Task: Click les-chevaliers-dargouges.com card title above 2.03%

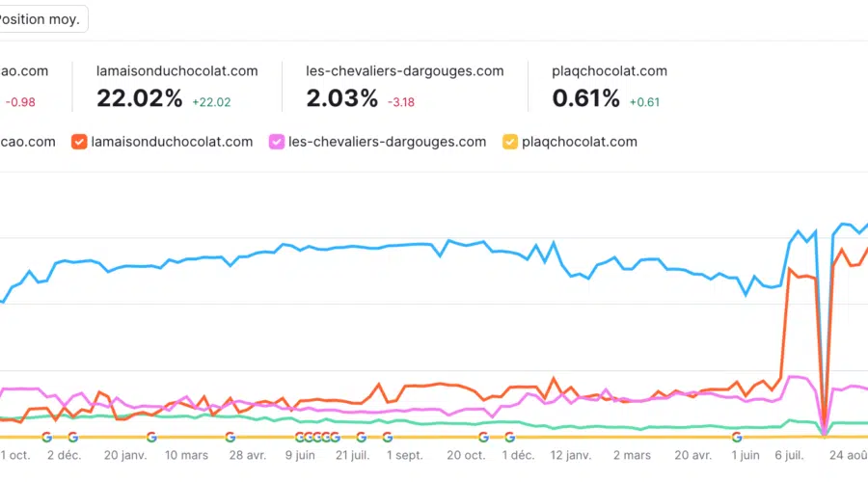Action: click(405, 71)
